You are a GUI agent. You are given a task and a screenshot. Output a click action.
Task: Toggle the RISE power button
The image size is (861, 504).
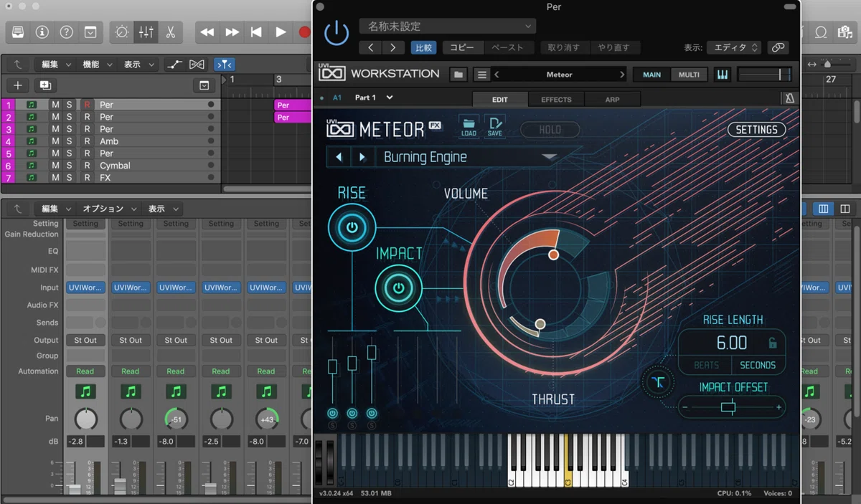pos(352,229)
